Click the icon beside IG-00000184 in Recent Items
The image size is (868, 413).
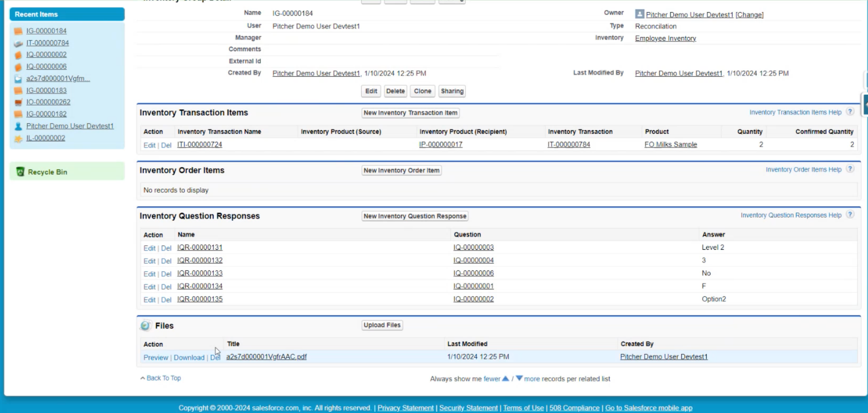(18, 31)
